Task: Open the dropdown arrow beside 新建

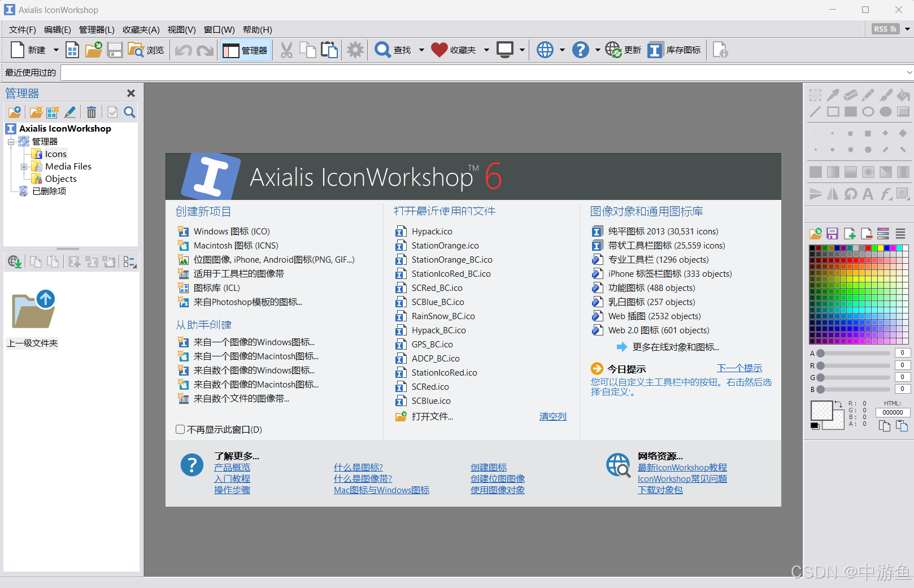Action: tap(56, 50)
